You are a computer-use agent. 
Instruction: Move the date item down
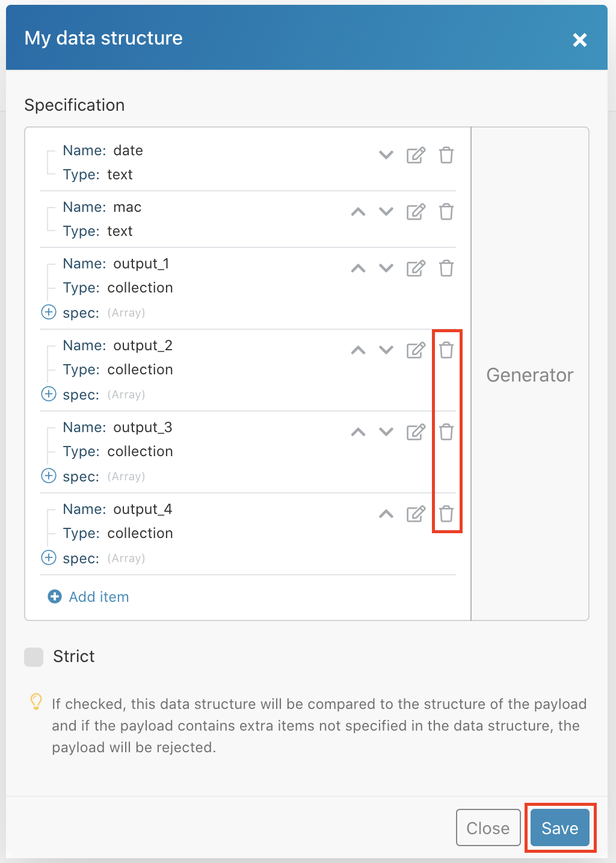[386, 155]
